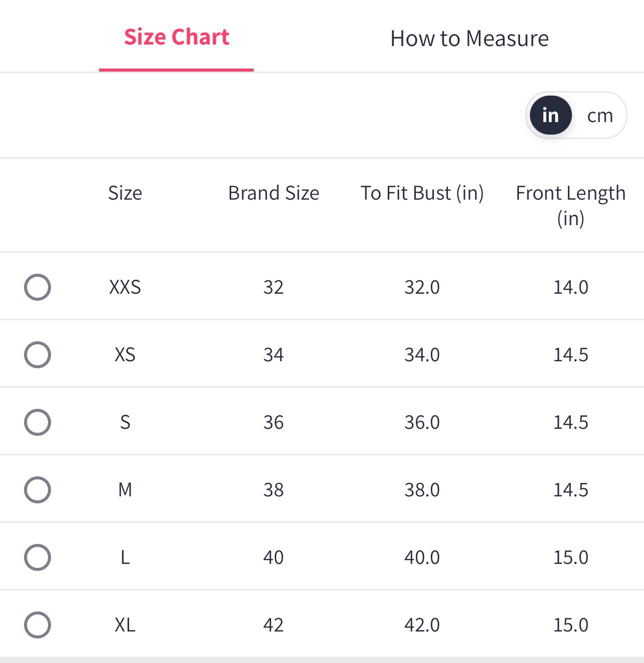
Task: Click the Front Length column header
Action: click(x=570, y=205)
